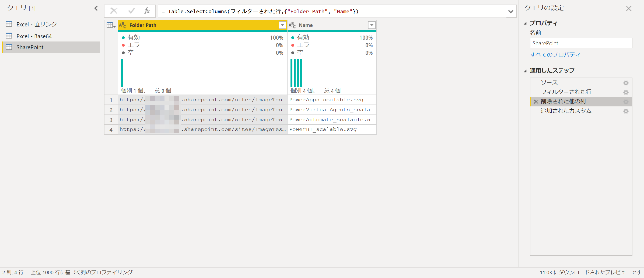Click the fx add step icon

click(x=147, y=11)
